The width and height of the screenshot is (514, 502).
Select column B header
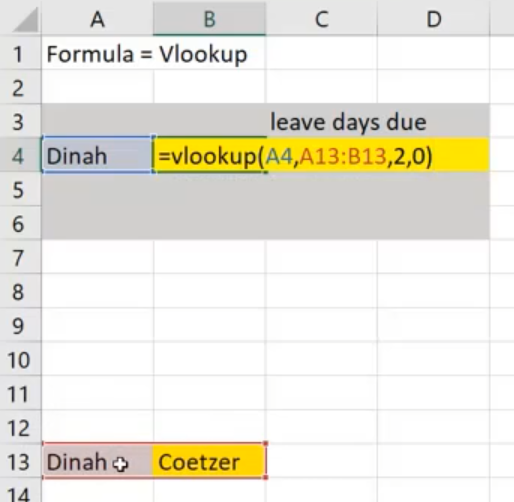[x=209, y=18]
